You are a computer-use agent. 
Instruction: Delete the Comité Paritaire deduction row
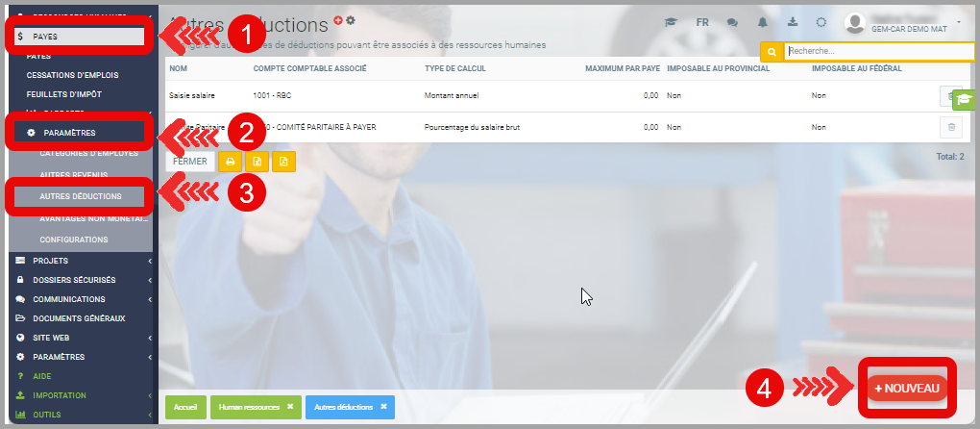tap(951, 127)
